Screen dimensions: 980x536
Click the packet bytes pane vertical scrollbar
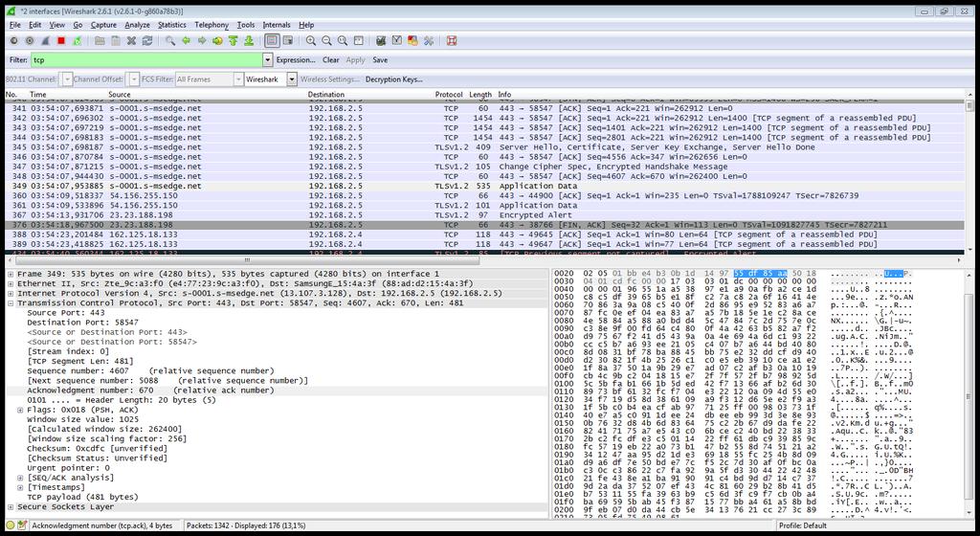pos(969,393)
